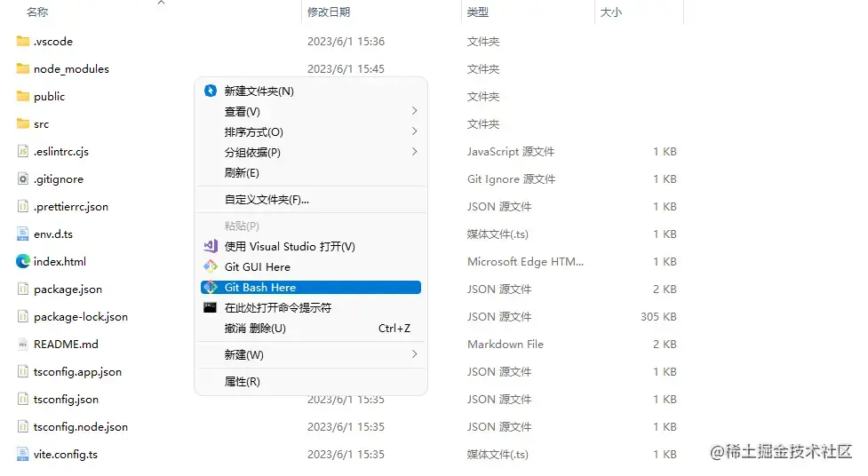Click the Git Ignore 源文件 type cell
Screen dimensions: 868x476
[511, 178]
